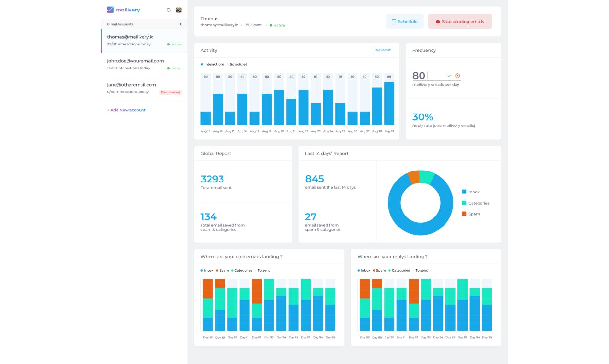Click the Add New account link
This screenshot has width=609, height=364.
126,110
